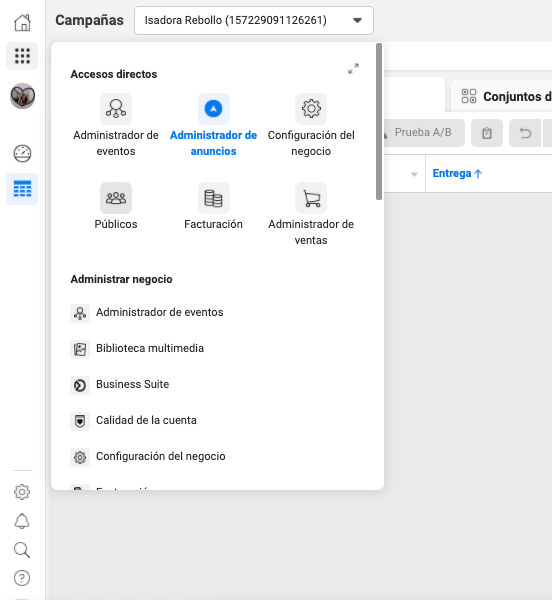Viewport: 552px width, 600px height.
Task: Open Administrador de anuncios shortcut tile
Action: click(213, 125)
